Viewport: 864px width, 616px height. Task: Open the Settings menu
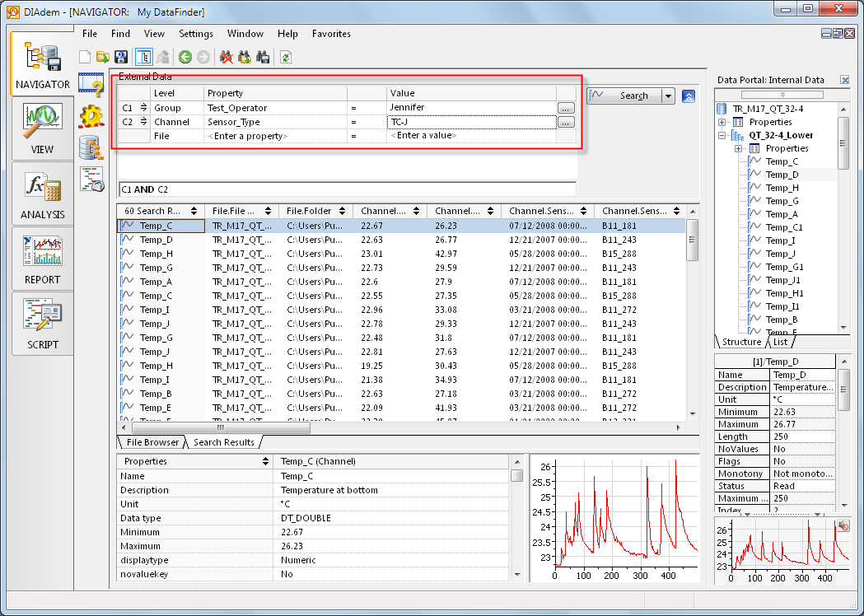click(196, 34)
